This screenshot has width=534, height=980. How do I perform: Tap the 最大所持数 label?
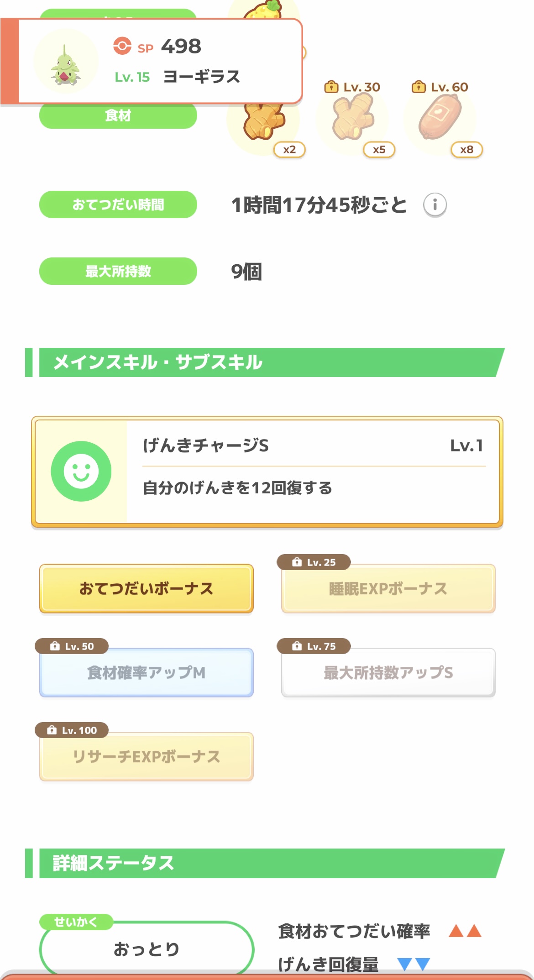pos(118,271)
